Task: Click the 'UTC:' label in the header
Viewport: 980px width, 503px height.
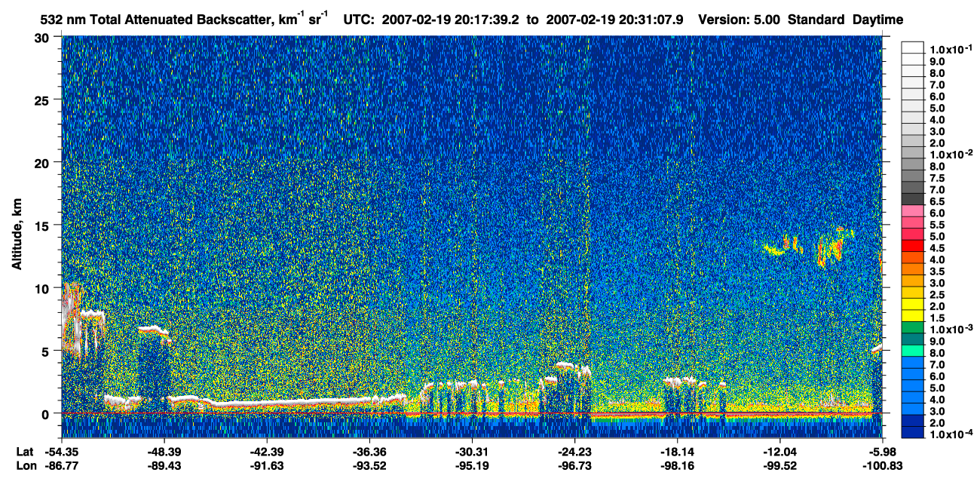Action: tap(359, 20)
